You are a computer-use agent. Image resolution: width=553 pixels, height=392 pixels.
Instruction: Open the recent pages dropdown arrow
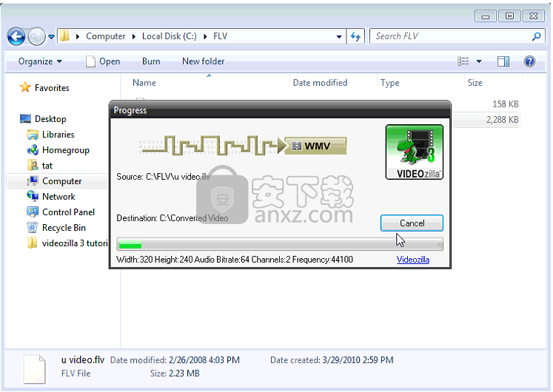(x=52, y=36)
